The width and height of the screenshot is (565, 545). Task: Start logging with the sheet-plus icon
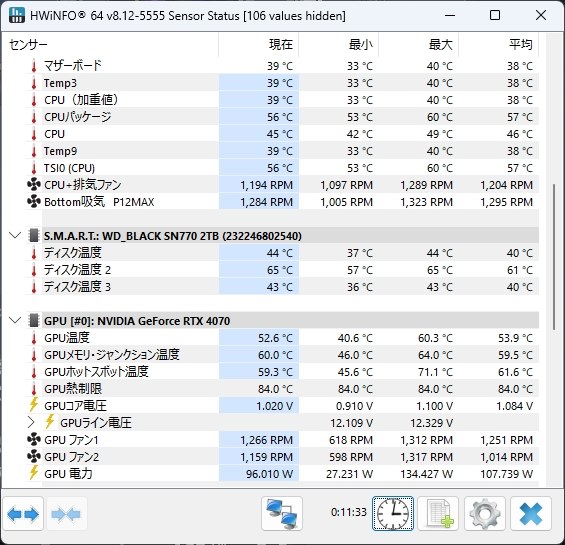438,514
